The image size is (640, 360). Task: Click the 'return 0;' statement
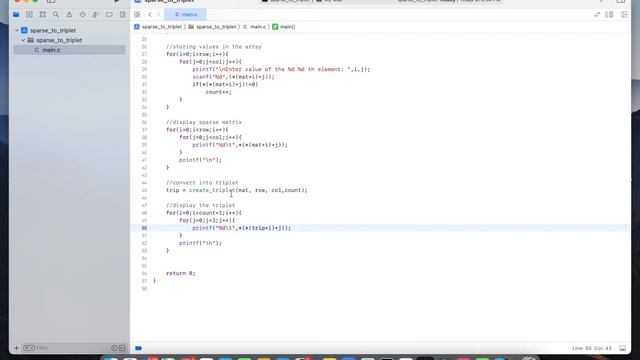(x=180, y=273)
